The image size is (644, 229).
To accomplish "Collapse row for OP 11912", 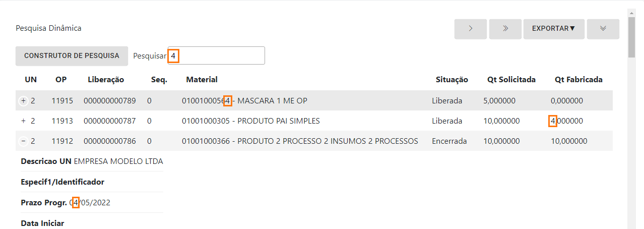I will [23, 141].
